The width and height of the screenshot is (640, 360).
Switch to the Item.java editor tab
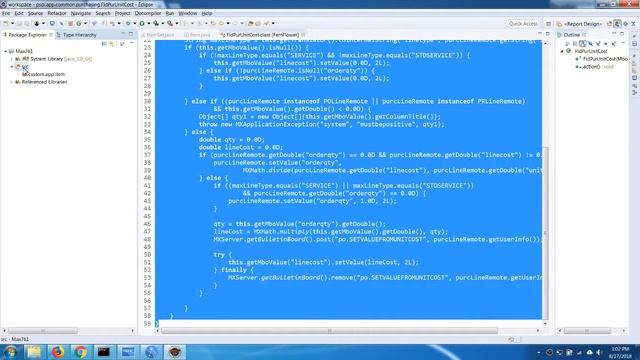(x=198, y=35)
